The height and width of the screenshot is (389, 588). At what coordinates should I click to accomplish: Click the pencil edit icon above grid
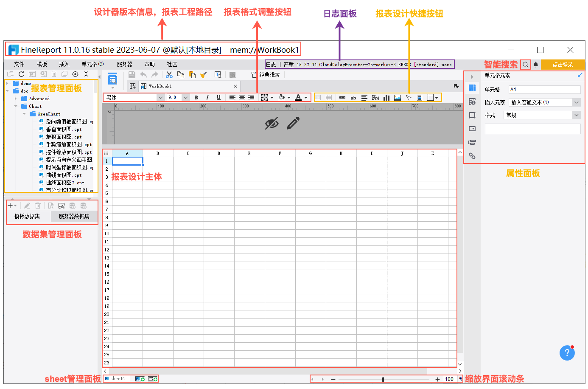293,123
